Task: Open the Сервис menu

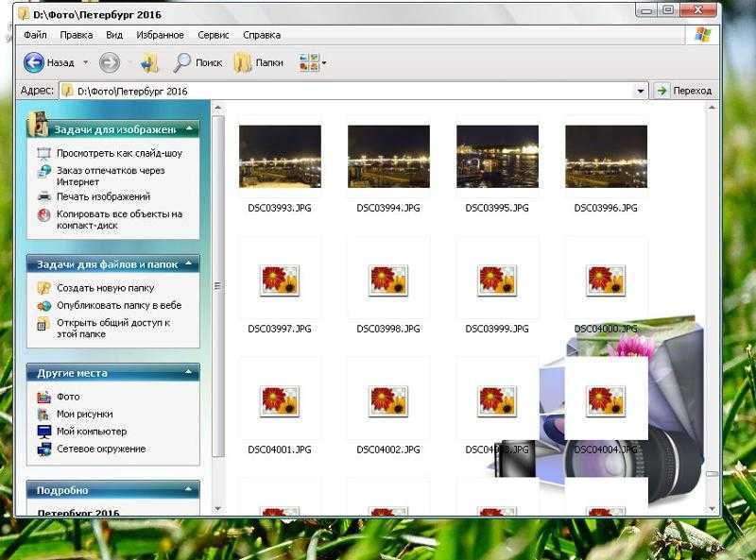Action: (214, 35)
